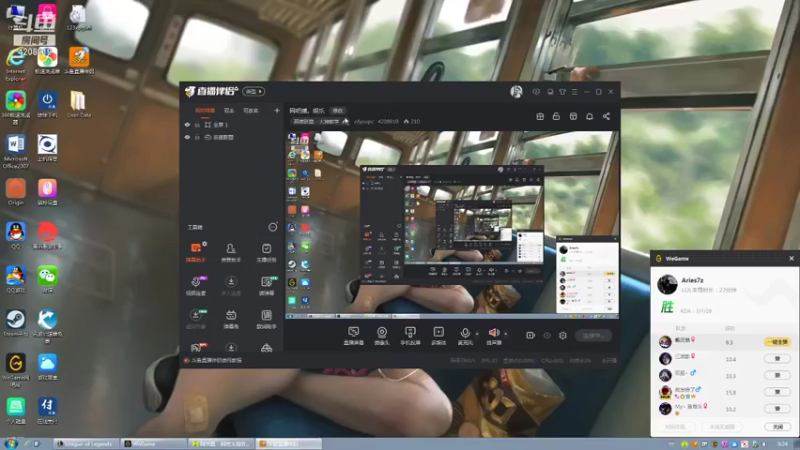
Task: Toggle the lock on the 全屏 1 source
Action: pos(197,124)
